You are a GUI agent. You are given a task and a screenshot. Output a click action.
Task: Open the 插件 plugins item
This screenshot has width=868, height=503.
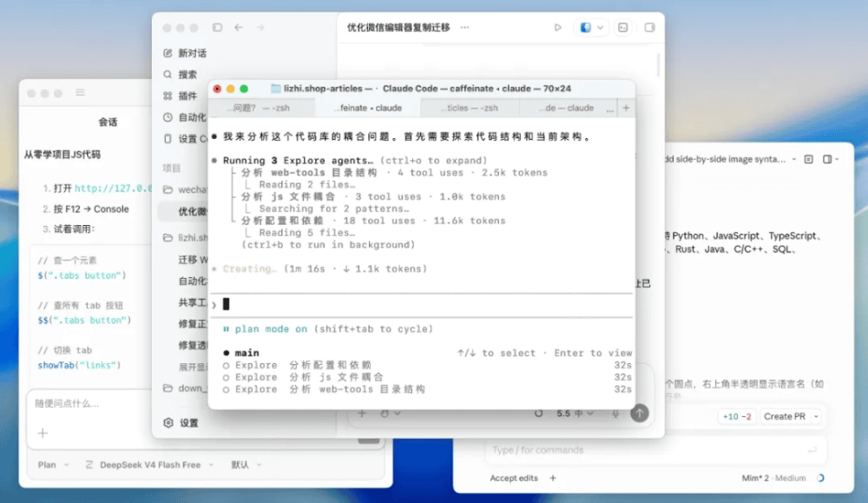pyautogui.click(x=181, y=96)
